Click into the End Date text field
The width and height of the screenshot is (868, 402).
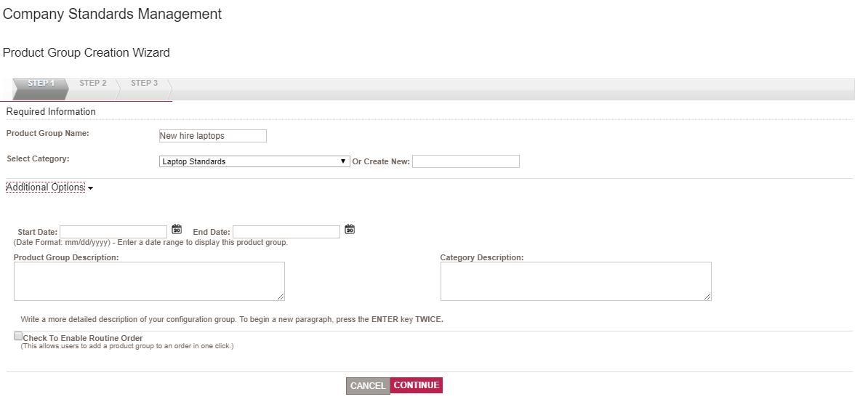286,232
